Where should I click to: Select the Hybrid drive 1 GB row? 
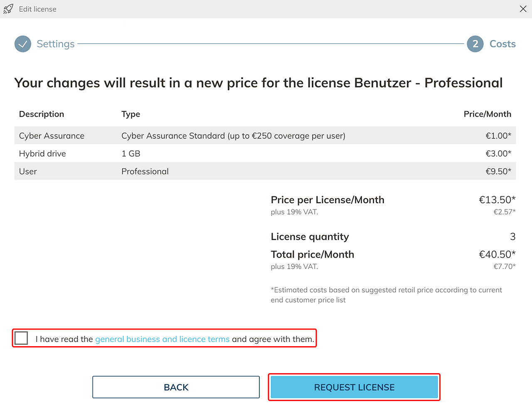click(265, 154)
